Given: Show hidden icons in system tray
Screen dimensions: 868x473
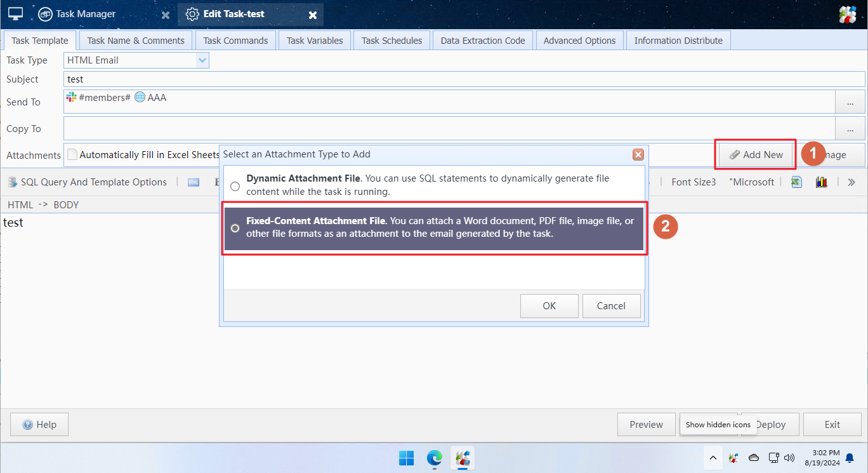Looking at the screenshot, I should [x=713, y=458].
